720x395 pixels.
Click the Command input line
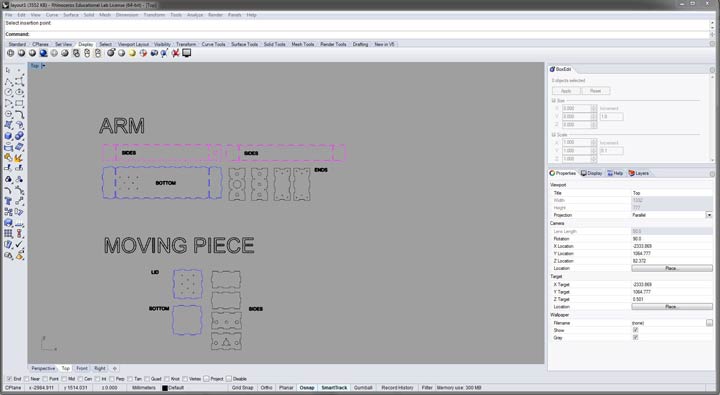[x=356, y=34]
